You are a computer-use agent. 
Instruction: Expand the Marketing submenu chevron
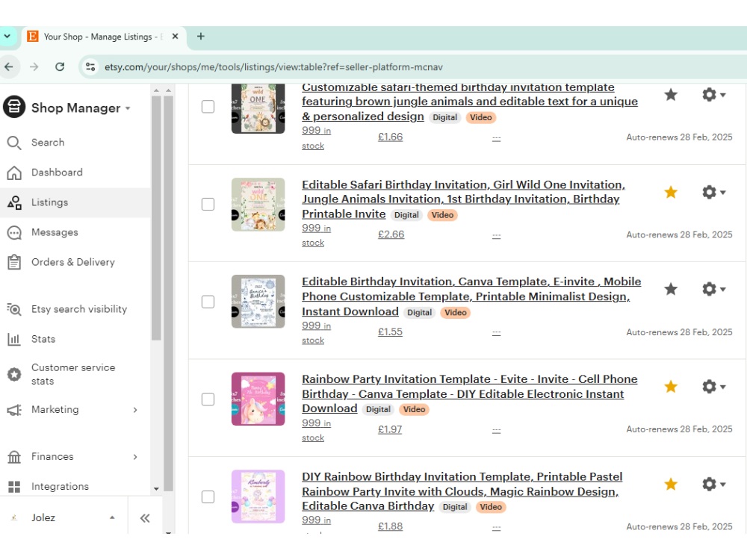[x=135, y=410]
